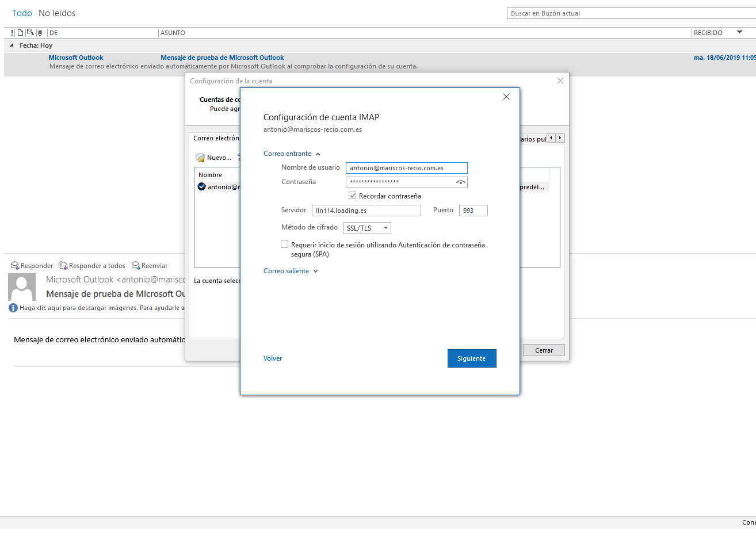Toggle the Recordar contraseña checkbox
This screenshot has width=756, height=535.
[x=353, y=196]
